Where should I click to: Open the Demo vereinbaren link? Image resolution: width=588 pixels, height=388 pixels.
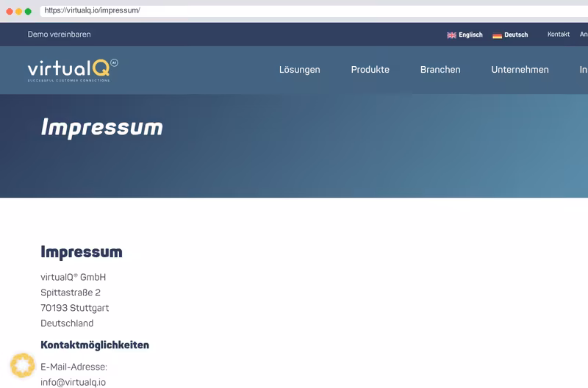click(x=60, y=35)
